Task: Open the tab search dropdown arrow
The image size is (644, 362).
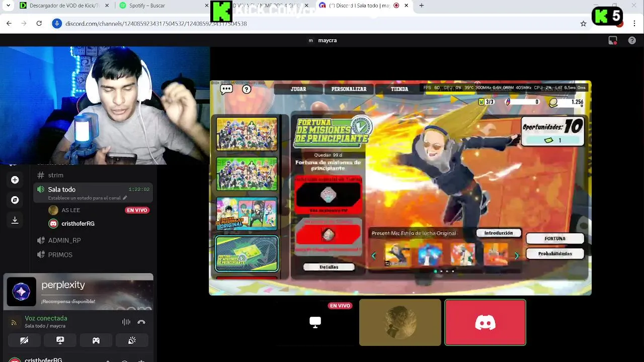Action: (x=8, y=6)
